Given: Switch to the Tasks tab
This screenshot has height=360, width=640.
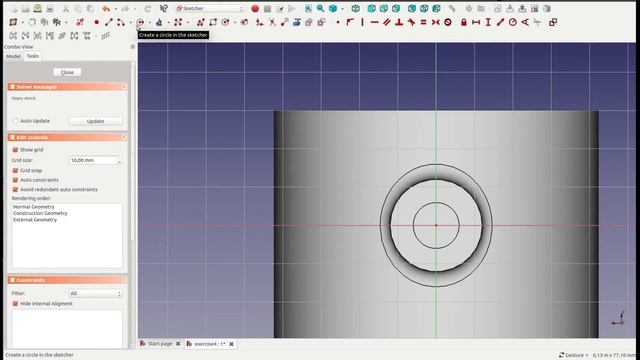Looking at the screenshot, I should (32, 56).
